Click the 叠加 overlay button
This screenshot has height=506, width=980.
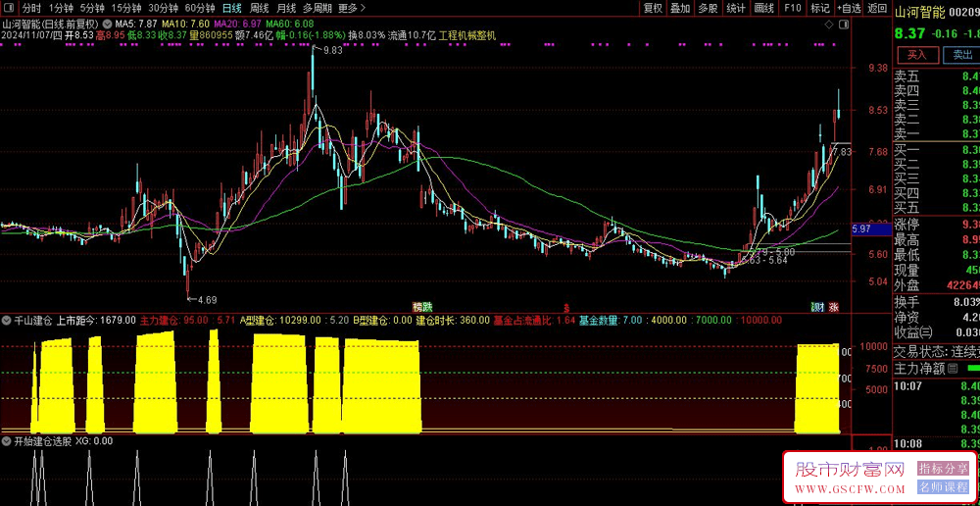point(680,8)
